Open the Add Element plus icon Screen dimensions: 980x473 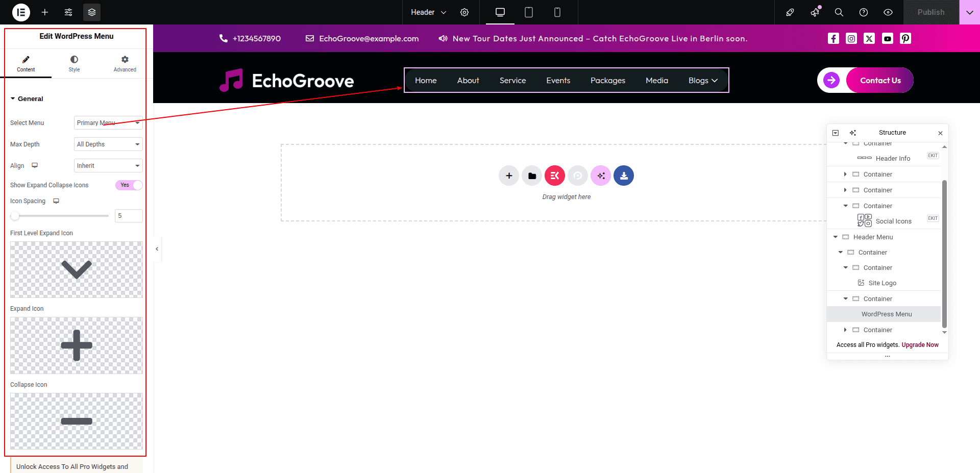[45, 12]
